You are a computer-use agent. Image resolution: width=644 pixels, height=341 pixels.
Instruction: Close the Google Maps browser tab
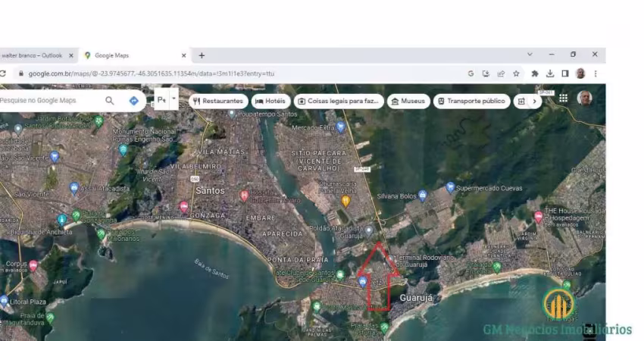[183, 55]
